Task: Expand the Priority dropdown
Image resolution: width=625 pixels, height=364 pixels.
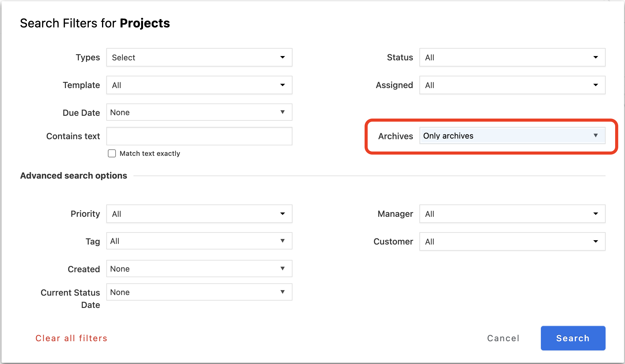Action: tap(199, 214)
